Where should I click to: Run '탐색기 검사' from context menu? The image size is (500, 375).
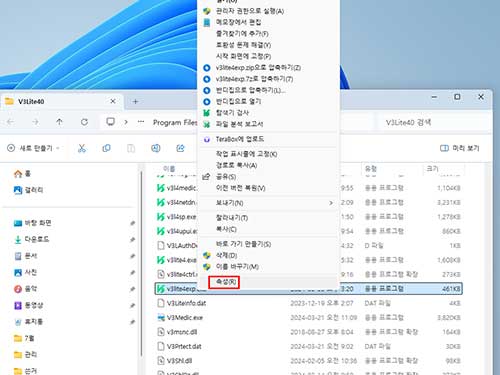click(x=232, y=113)
